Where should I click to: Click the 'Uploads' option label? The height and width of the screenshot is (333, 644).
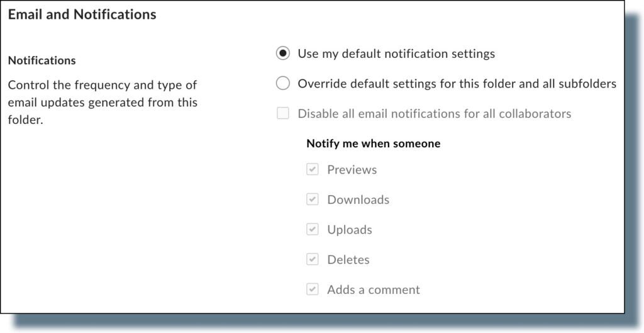click(350, 230)
